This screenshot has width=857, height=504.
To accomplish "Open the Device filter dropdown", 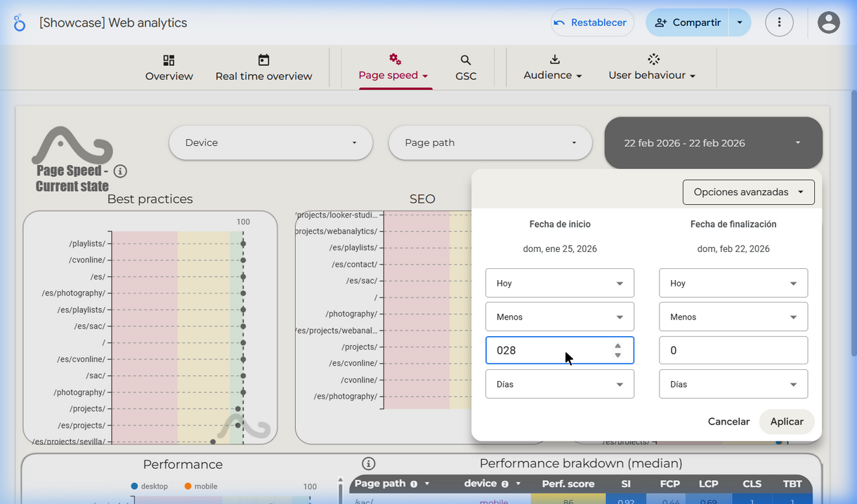I will [x=270, y=142].
